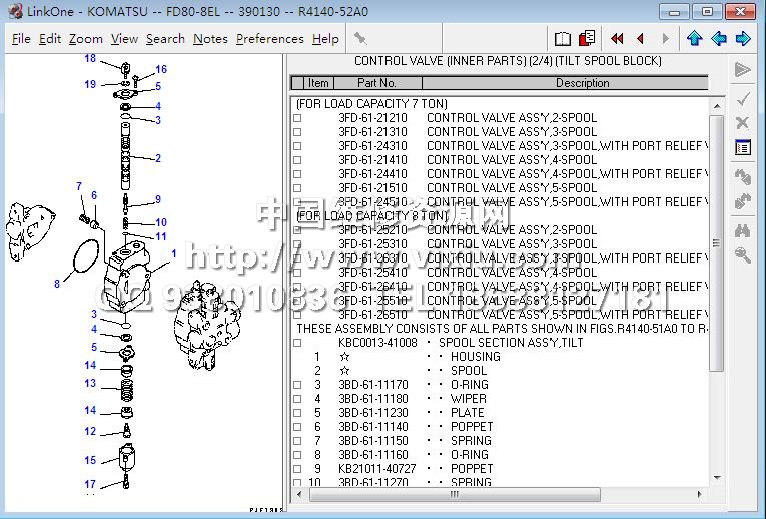Click the open book icon in toolbar
The image size is (766, 519).
(x=564, y=39)
